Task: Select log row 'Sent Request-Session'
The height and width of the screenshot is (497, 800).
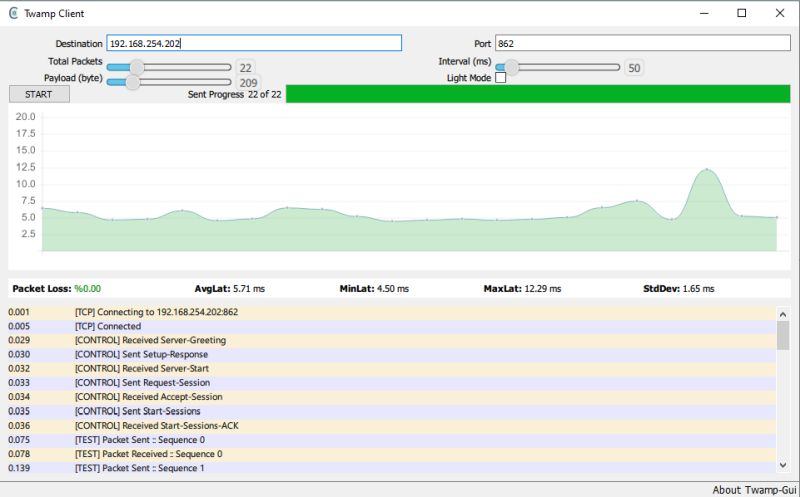Action: point(392,383)
